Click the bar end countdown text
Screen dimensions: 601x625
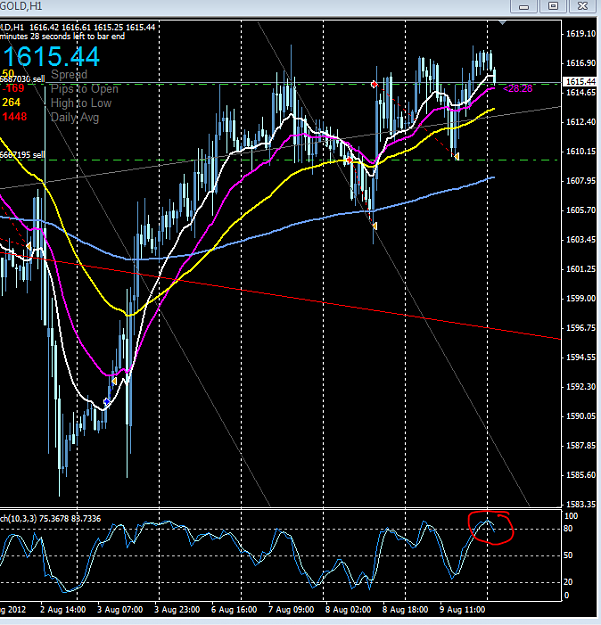[x=62, y=36]
